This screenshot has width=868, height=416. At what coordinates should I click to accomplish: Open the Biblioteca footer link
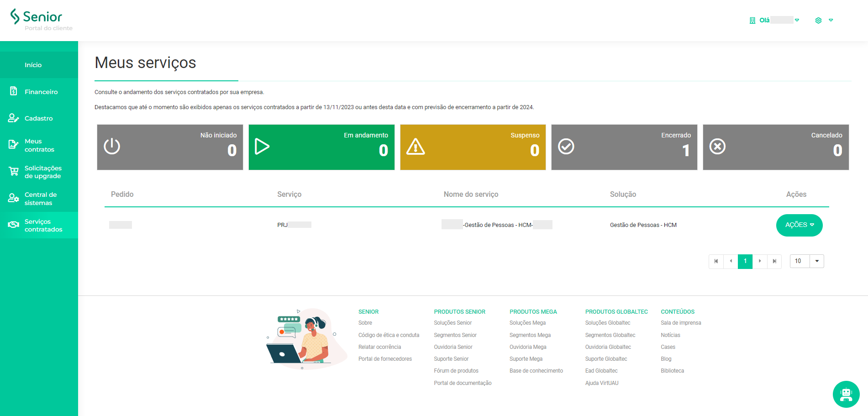[x=672, y=371]
